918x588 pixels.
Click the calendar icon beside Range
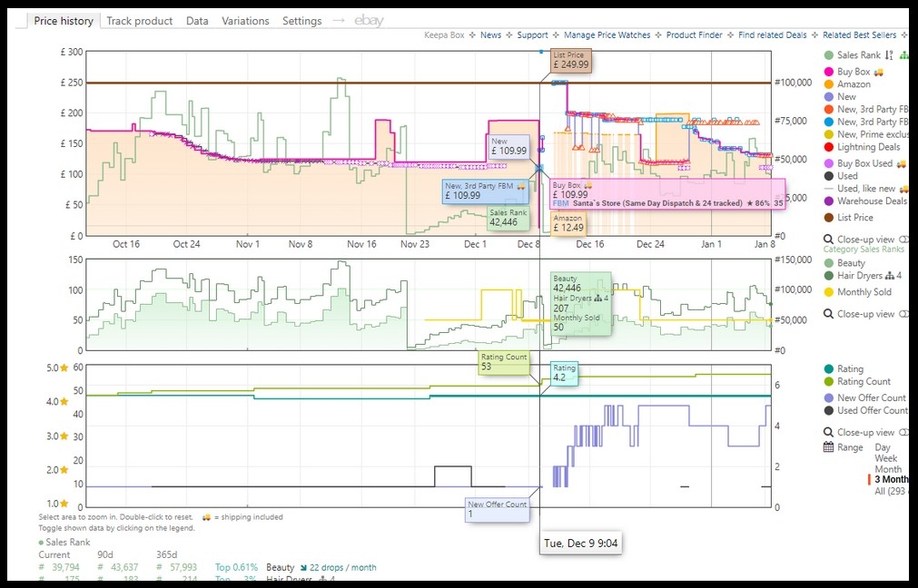point(828,447)
